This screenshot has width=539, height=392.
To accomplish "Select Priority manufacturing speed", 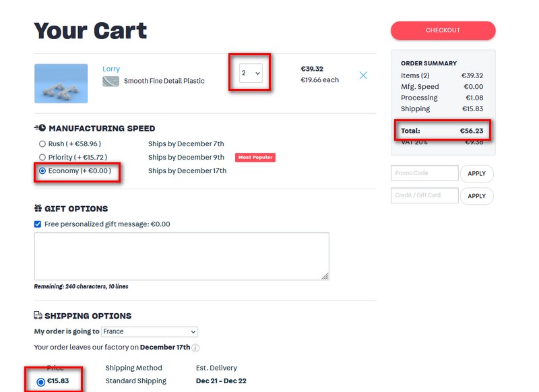I will click(x=42, y=158).
